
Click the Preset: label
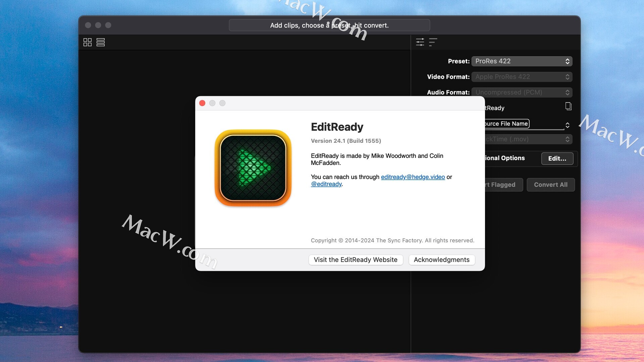[459, 61]
